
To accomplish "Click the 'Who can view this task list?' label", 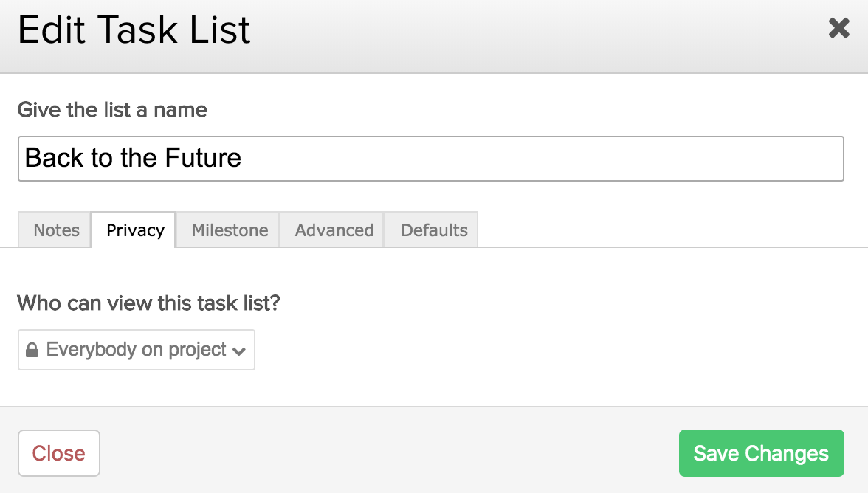I will pos(148,303).
